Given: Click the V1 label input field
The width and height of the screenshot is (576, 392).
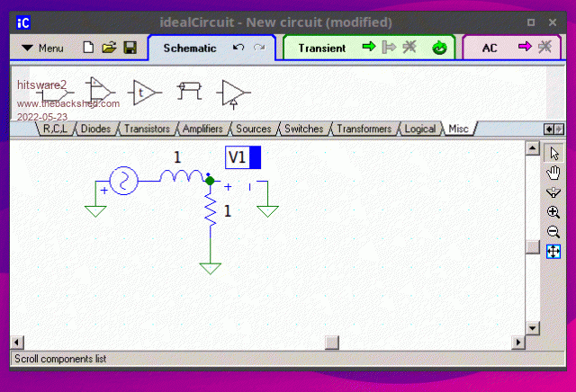Looking at the screenshot, I should click(x=238, y=158).
